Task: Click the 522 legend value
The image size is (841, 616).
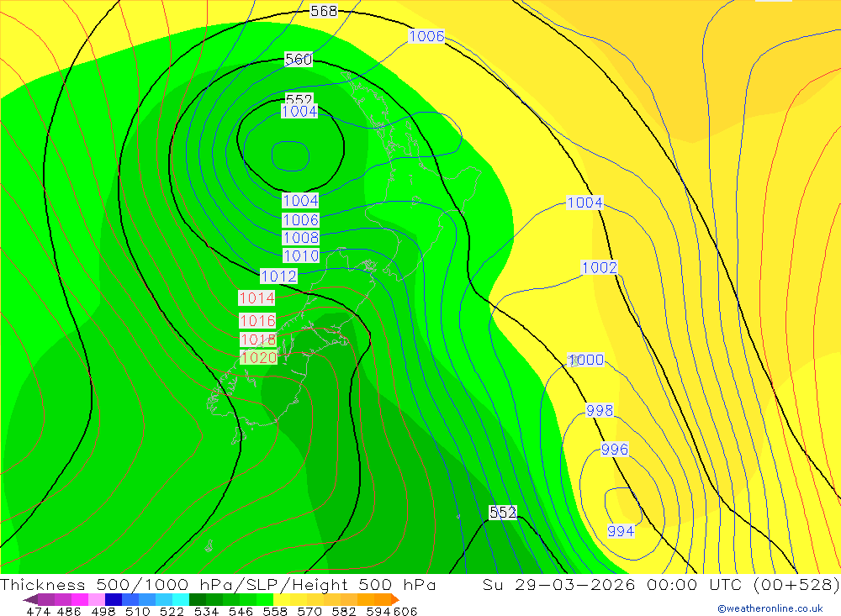Action: click(x=172, y=611)
